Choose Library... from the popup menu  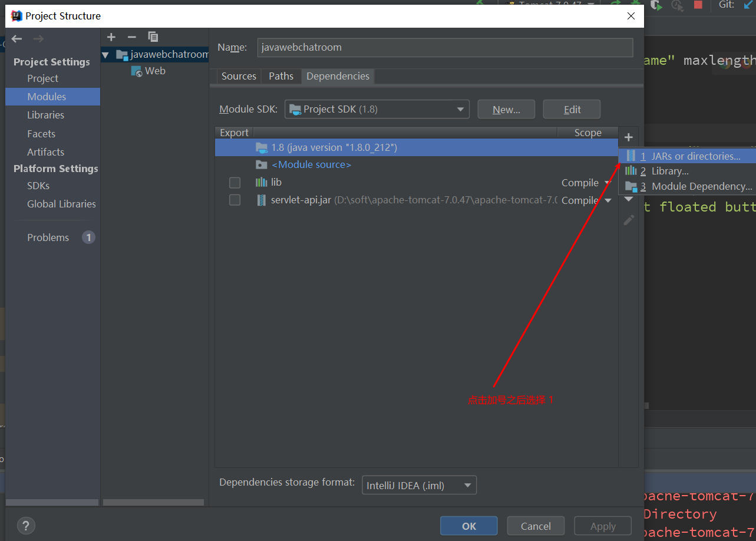pyautogui.click(x=687, y=171)
